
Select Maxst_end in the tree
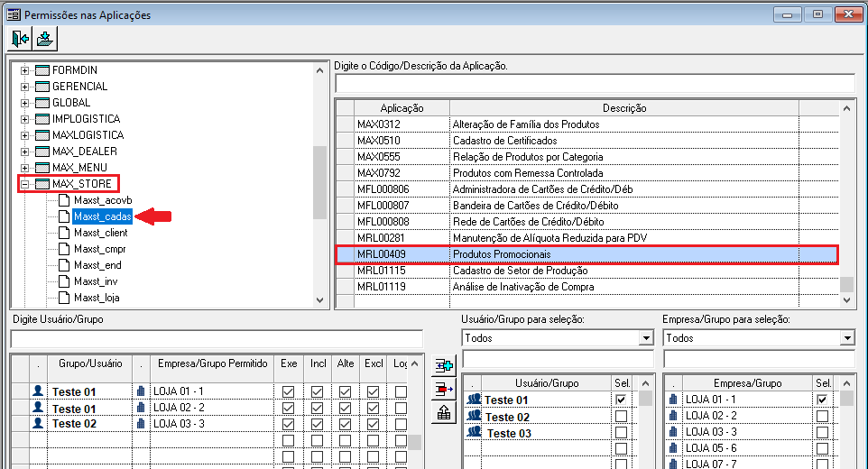(x=97, y=265)
